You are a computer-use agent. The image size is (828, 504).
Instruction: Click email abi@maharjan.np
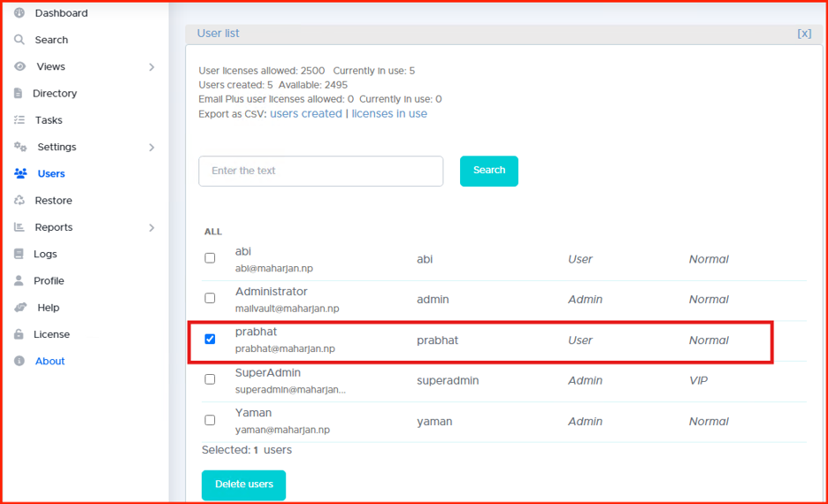(274, 268)
